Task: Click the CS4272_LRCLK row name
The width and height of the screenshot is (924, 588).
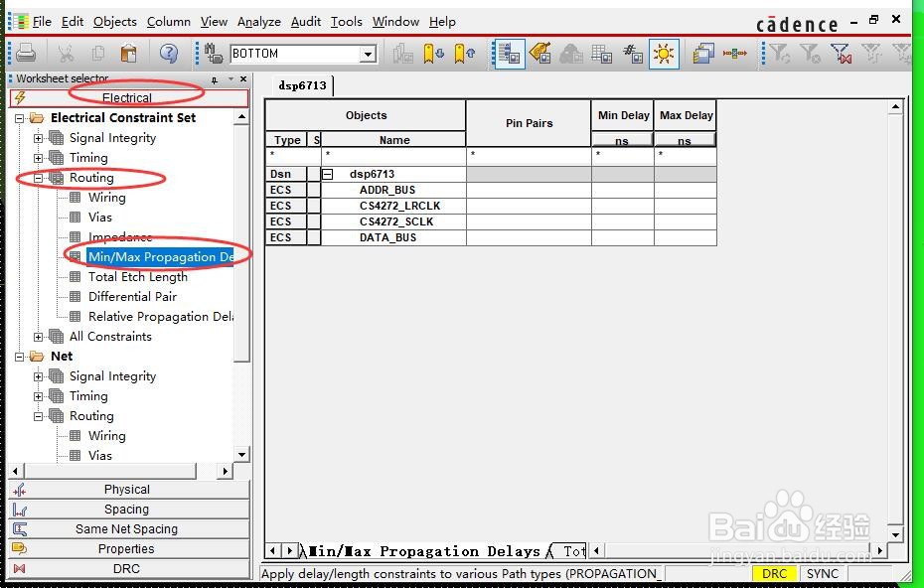Action: [x=400, y=207]
